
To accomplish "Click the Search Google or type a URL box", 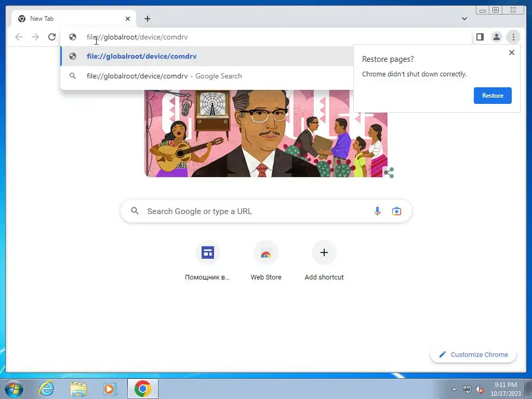I will point(267,211).
